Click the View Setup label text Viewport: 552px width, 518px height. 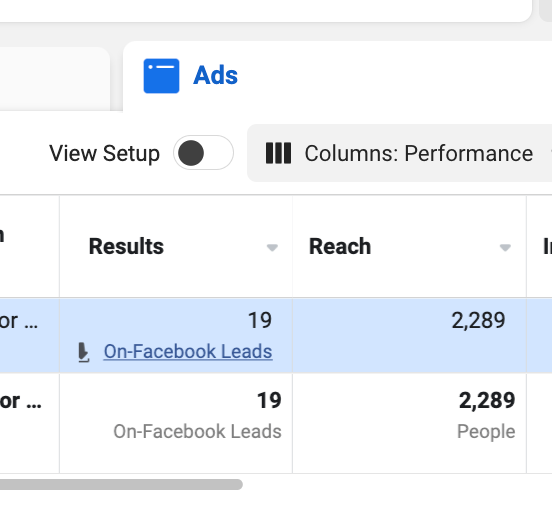point(104,154)
